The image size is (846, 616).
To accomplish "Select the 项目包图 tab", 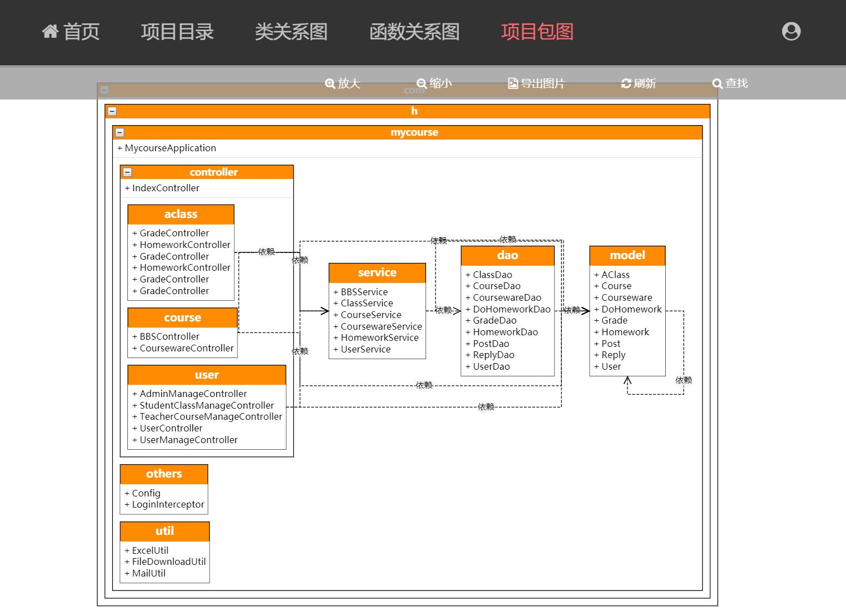I will (x=537, y=32).
